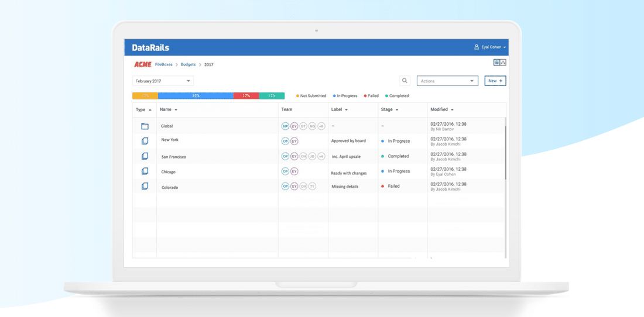644x317 pixels.
Task: Click 'Missing details' label
Action: (x=345, y=187)
